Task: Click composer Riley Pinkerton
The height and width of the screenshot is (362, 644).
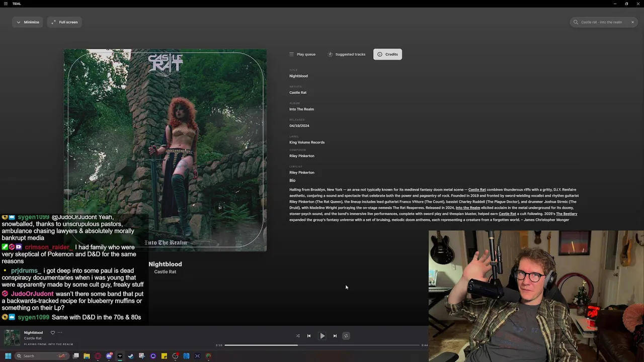Action: [x=302, y=156]
